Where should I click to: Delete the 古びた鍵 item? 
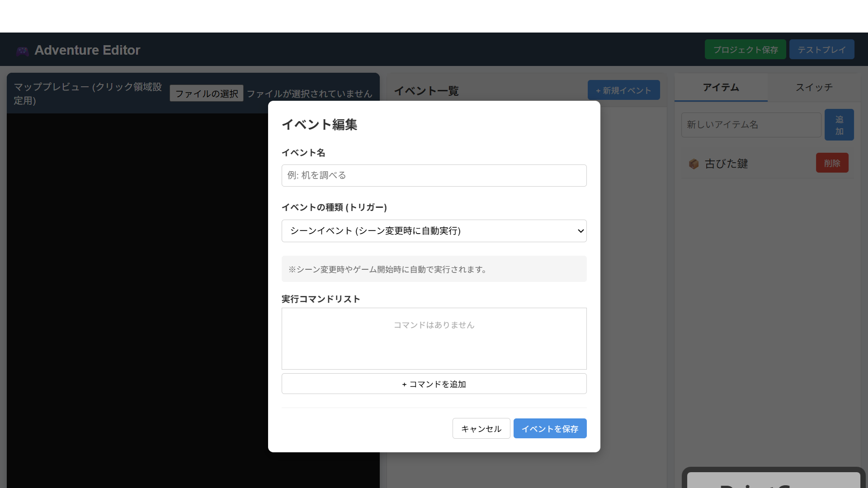pos(832,163)
